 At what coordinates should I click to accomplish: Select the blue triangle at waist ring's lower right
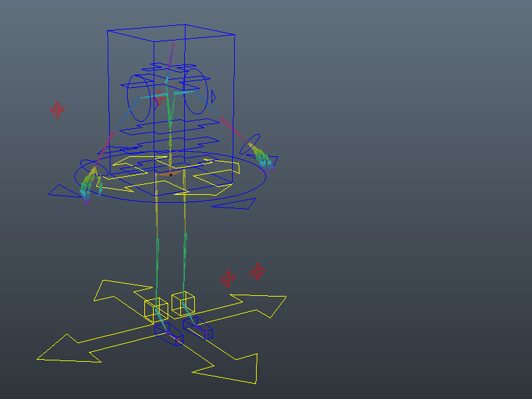point(234,203)
